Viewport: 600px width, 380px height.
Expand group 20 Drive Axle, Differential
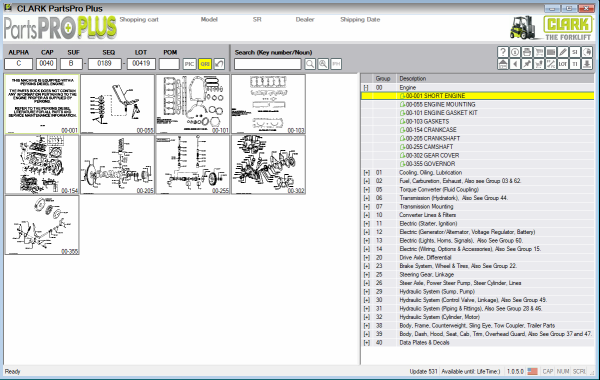click(366, 258)
